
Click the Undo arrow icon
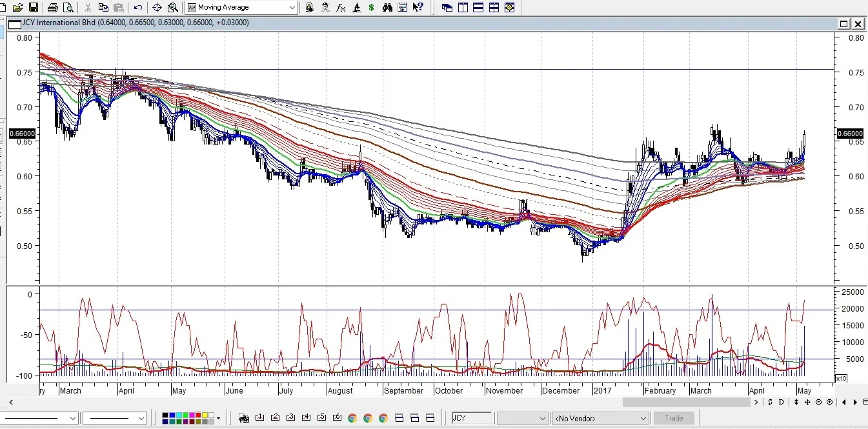138,8
